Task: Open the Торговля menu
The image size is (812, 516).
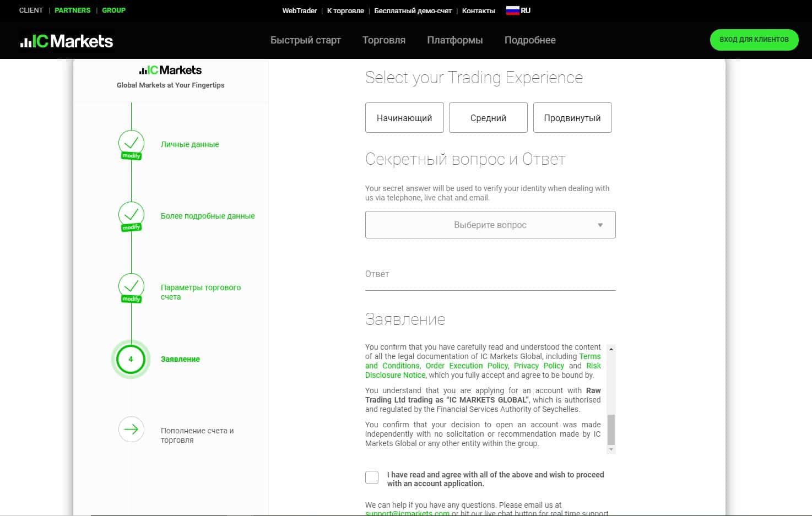Action: click(384, 40)
